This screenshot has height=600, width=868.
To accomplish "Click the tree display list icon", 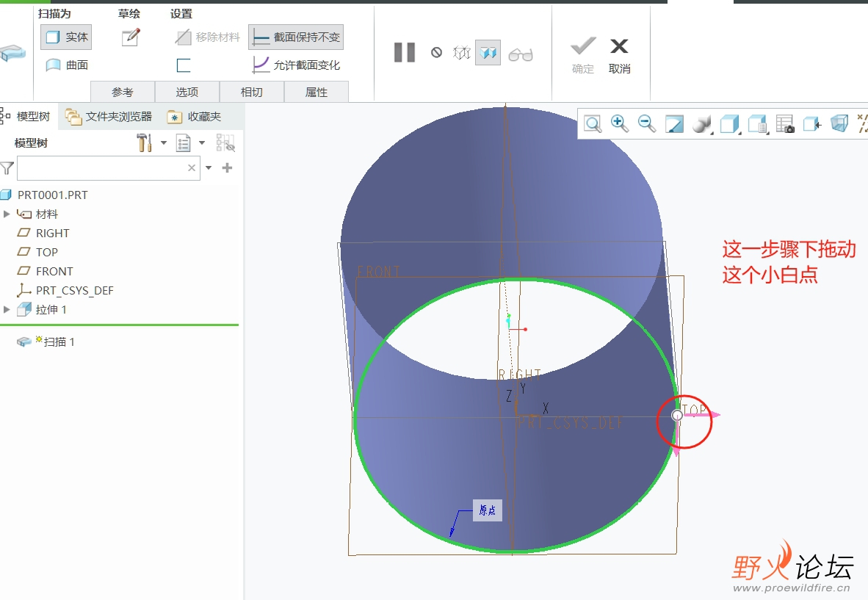I will pos(184,142).
